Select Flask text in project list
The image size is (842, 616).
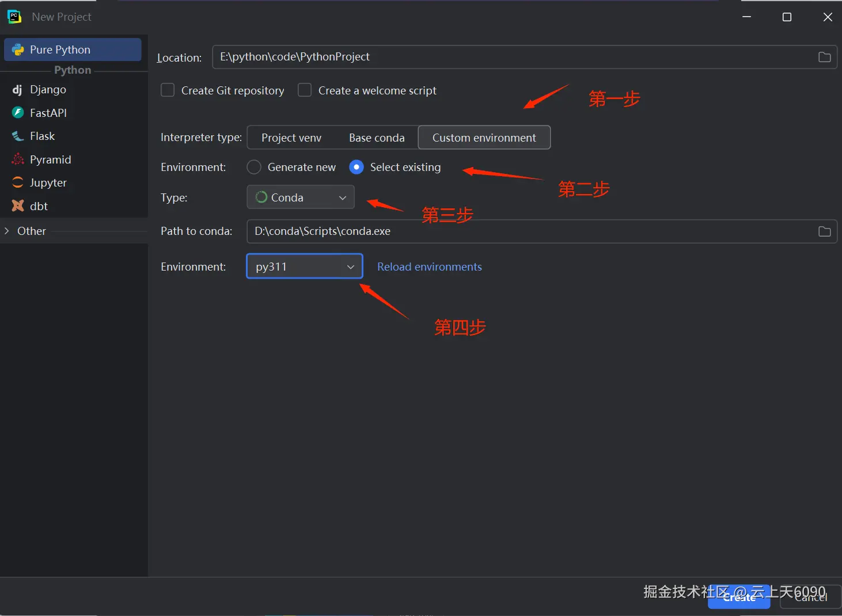click(x=42, y=136)
